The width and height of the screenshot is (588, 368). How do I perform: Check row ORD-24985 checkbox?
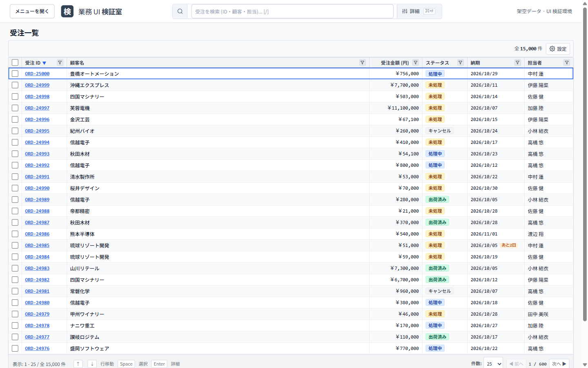pos(15,245)
